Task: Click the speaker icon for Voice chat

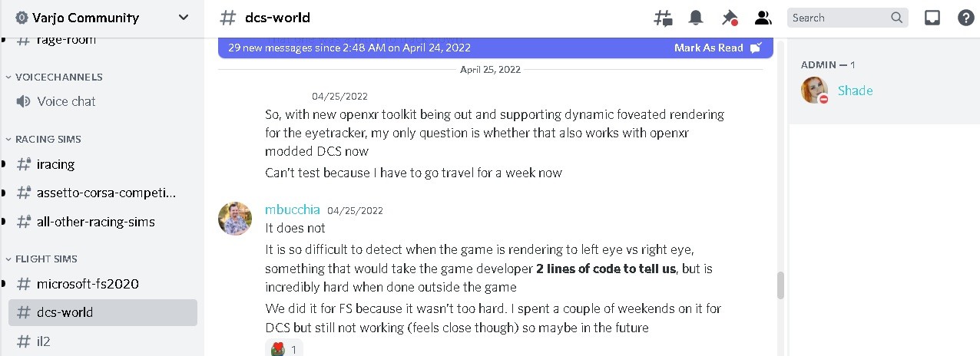Action: [24, 101]
